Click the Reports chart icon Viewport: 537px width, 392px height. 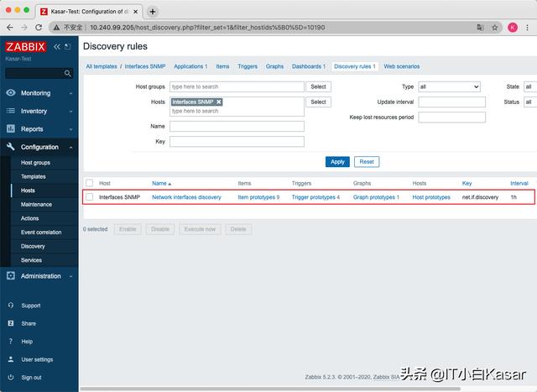tap(11, 128)
